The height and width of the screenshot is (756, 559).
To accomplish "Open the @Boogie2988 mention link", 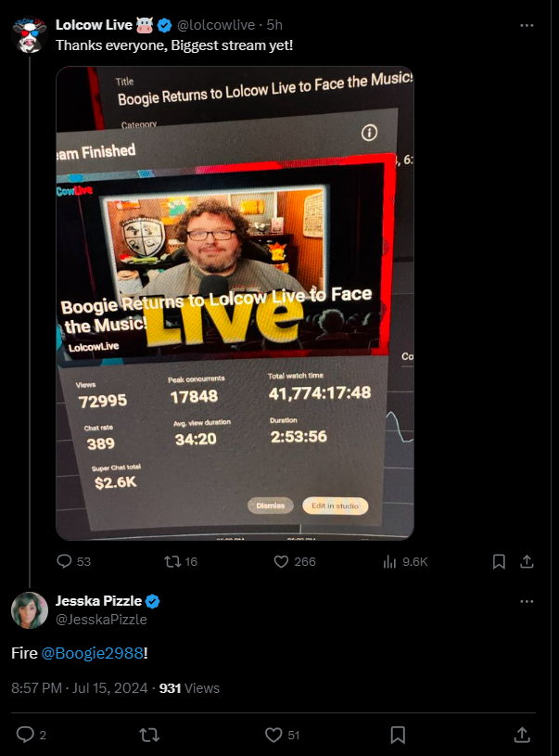I will (92, 653).
